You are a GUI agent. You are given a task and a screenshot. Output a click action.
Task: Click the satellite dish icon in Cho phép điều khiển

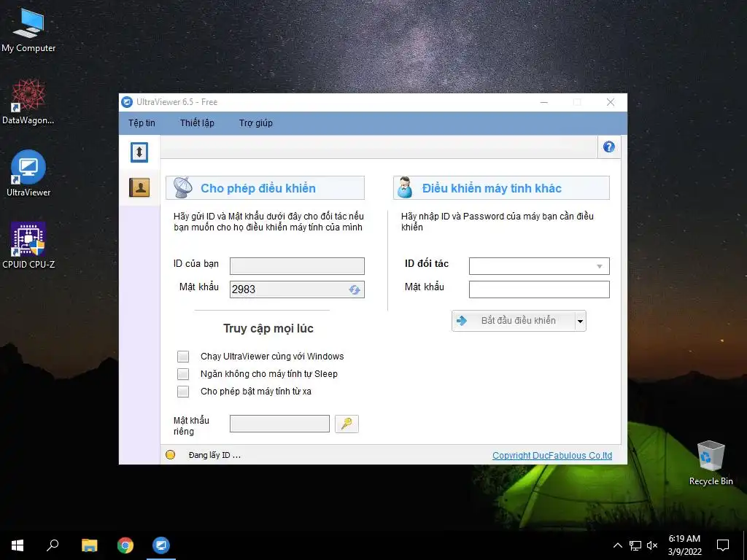(183, 187)
